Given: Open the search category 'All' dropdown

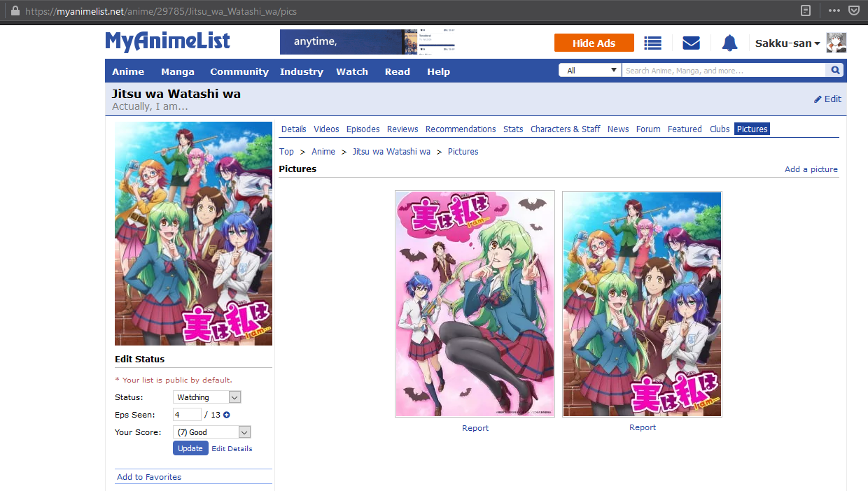Looking at the screenshot, I should click(590, 71).
